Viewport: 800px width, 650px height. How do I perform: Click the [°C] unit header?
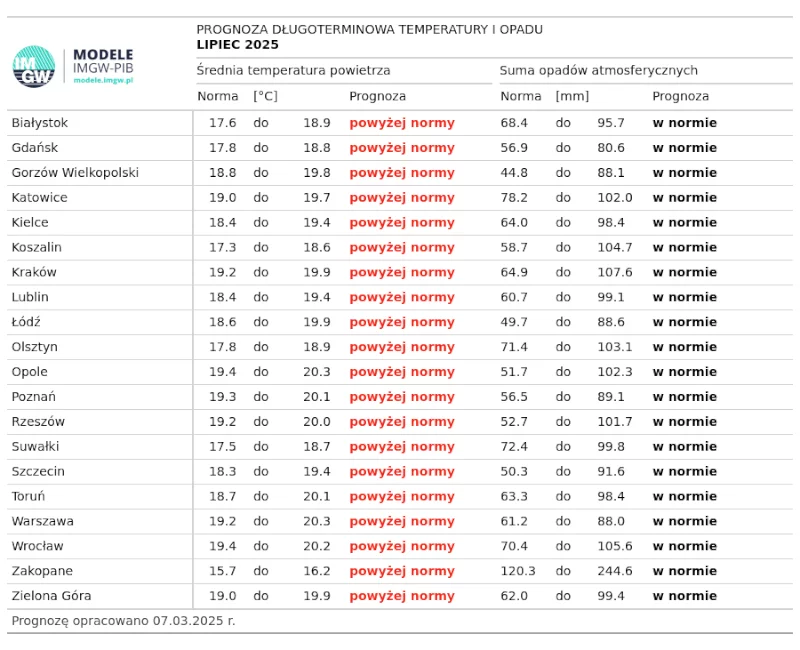coord(265,96)
